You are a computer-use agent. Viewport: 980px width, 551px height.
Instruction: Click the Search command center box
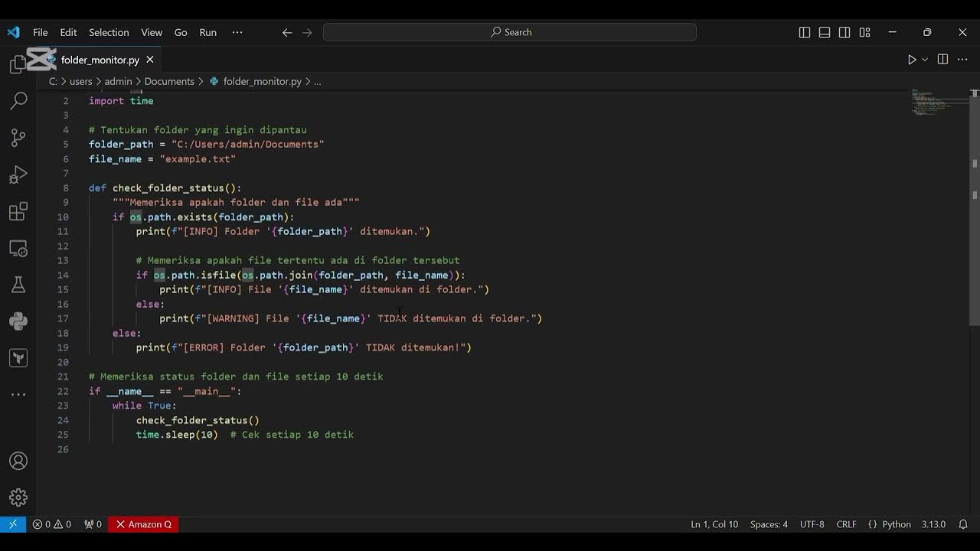coord(510,32)
